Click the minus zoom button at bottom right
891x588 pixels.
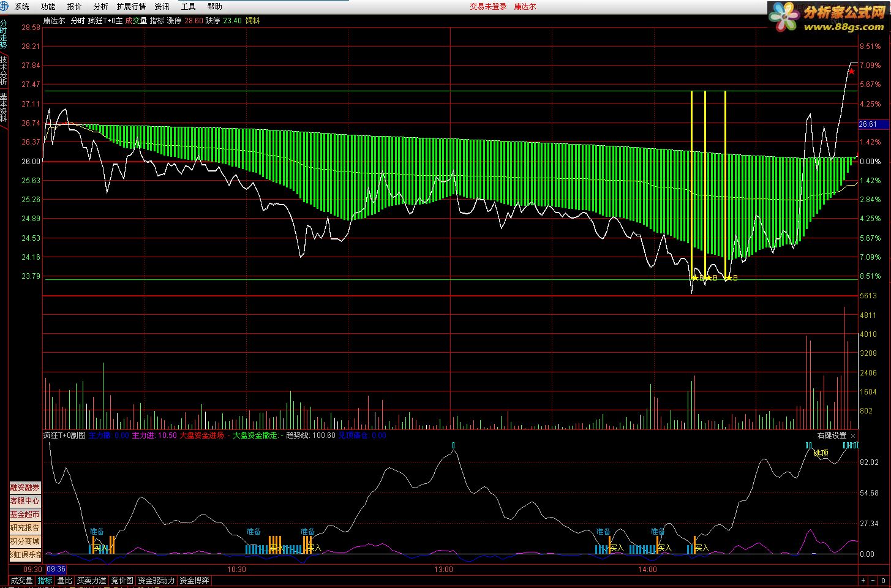pos(873,581)
